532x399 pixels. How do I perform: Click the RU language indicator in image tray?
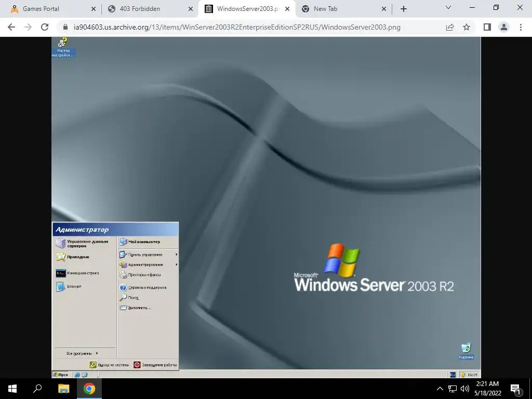tap(453, 375)
